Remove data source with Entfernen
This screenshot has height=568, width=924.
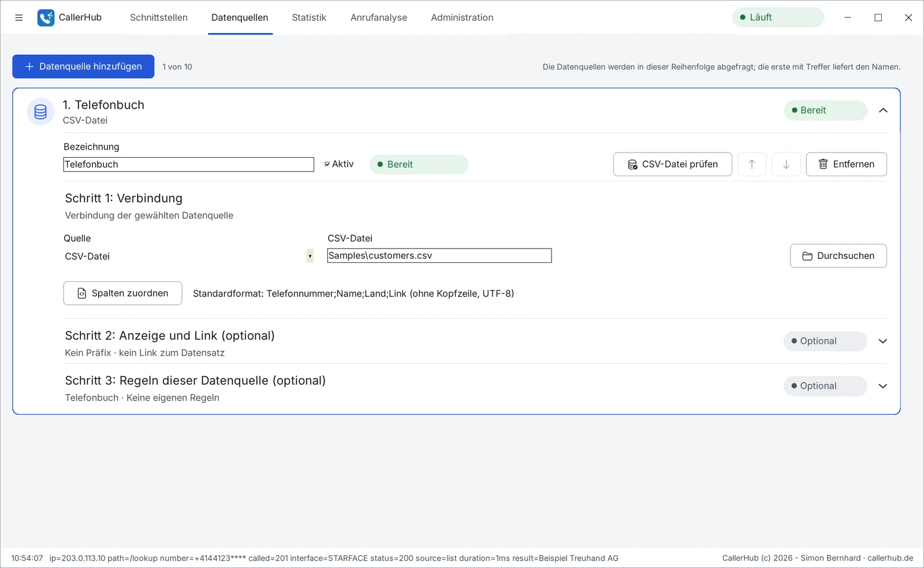(x=847, y=164)
